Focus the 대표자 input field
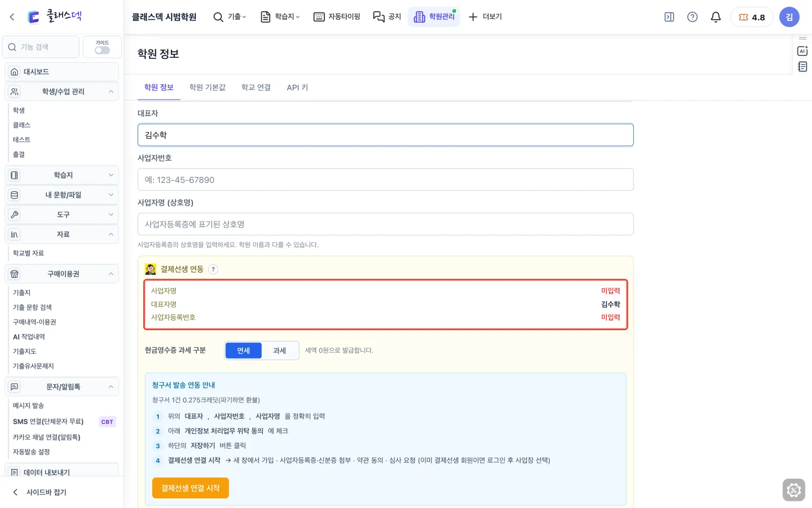The width and height of the screenshot is (812, 508). pos(386,135)
